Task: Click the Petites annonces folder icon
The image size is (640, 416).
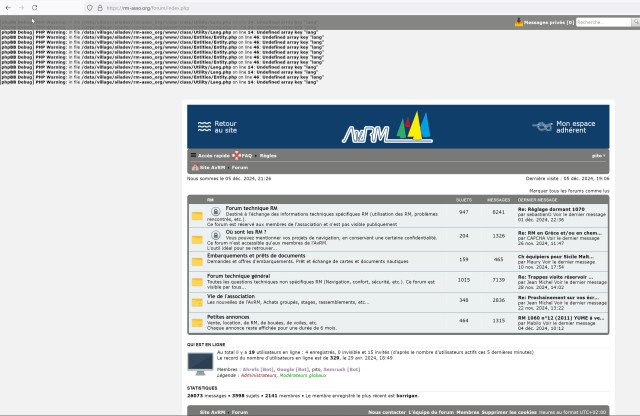Action: pyautogui.click(x=198, y=322)
